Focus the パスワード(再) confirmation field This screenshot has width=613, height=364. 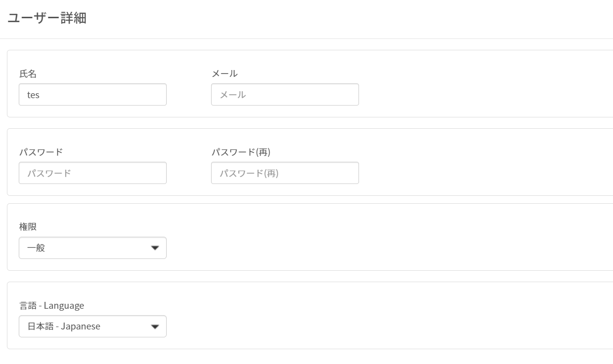[285, 173]
